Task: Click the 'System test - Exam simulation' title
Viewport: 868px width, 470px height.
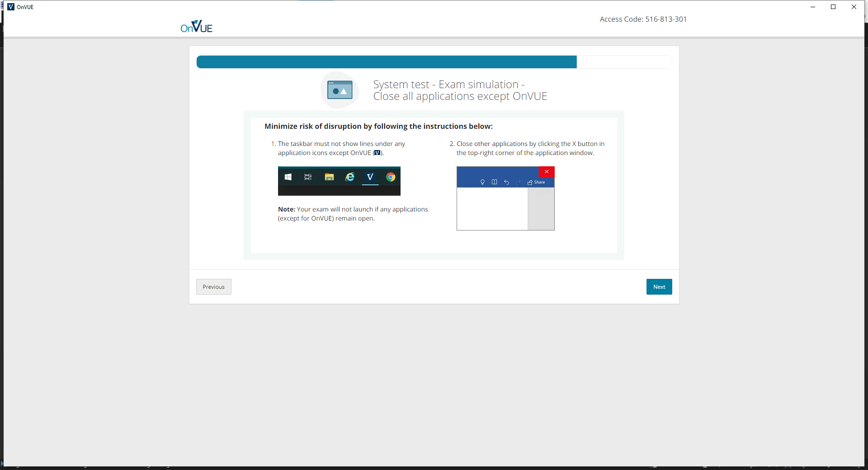Action: point(460,90)
